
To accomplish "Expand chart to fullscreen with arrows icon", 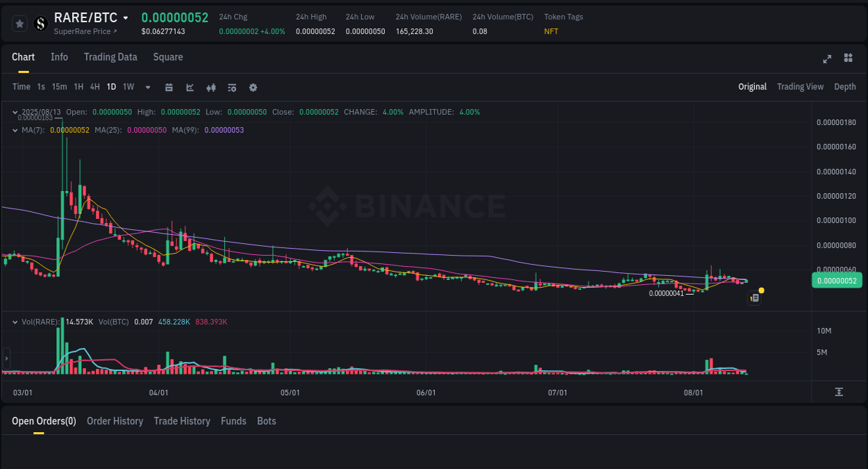I will click(x=827, y=59).
